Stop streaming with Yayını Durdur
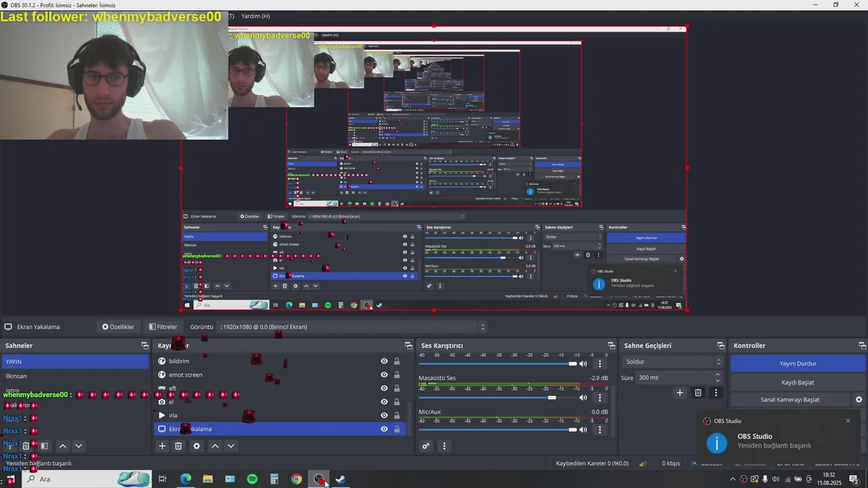 point(797,363)
